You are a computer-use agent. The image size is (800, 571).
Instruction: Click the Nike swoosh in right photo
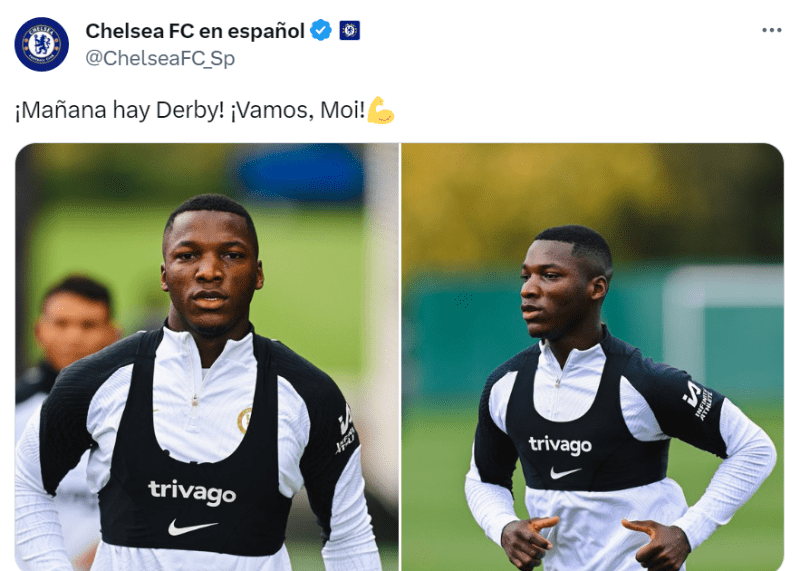[565, 472]
